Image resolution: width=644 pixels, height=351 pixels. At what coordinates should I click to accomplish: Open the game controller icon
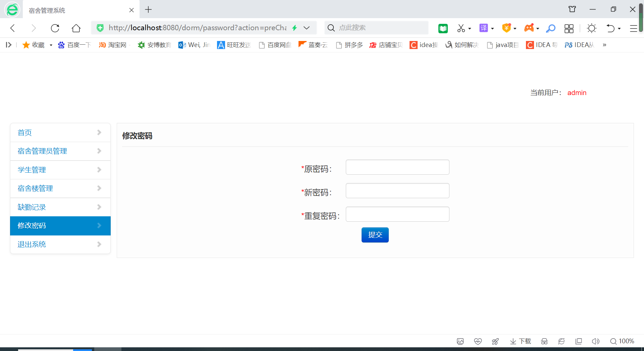pyautogui.click(x=529, y=28)
